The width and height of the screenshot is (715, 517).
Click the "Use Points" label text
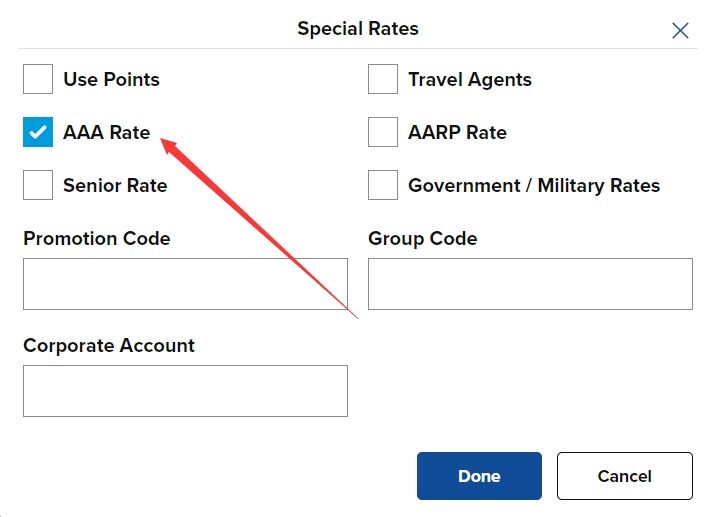111,79
